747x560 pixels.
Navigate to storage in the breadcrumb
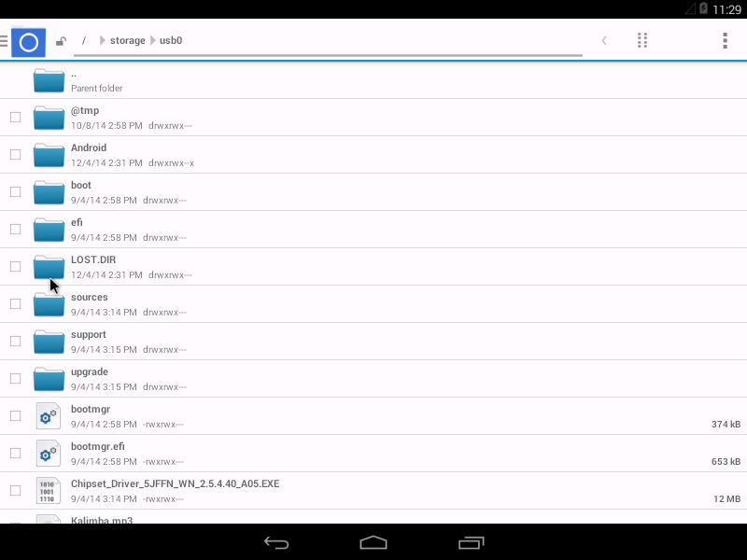[127, 40]
